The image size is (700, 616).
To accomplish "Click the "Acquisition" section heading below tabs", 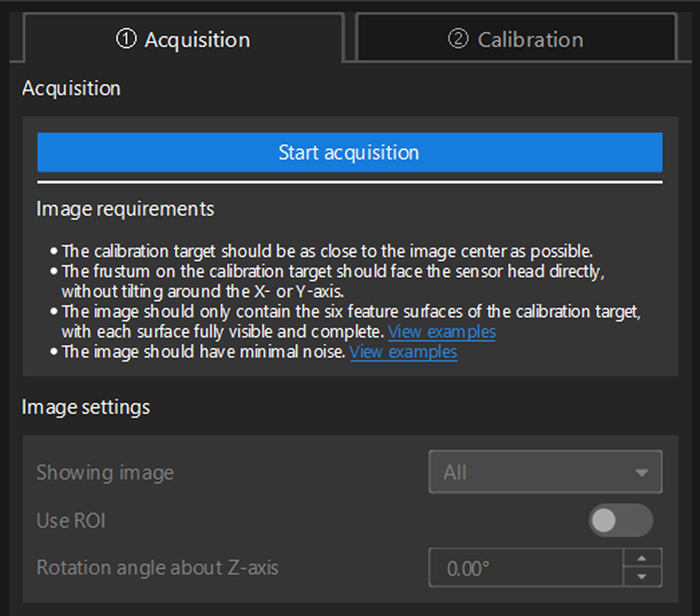I will point(71,88).
